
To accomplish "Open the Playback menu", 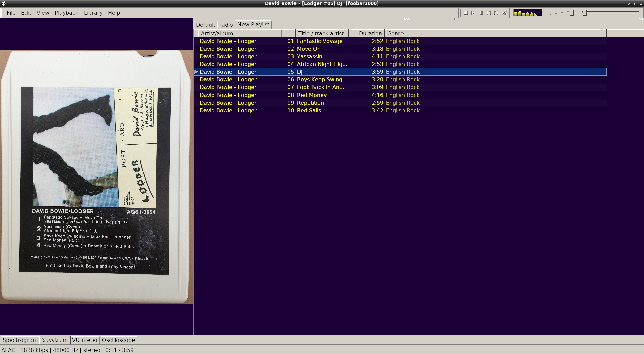I will 66,13.
